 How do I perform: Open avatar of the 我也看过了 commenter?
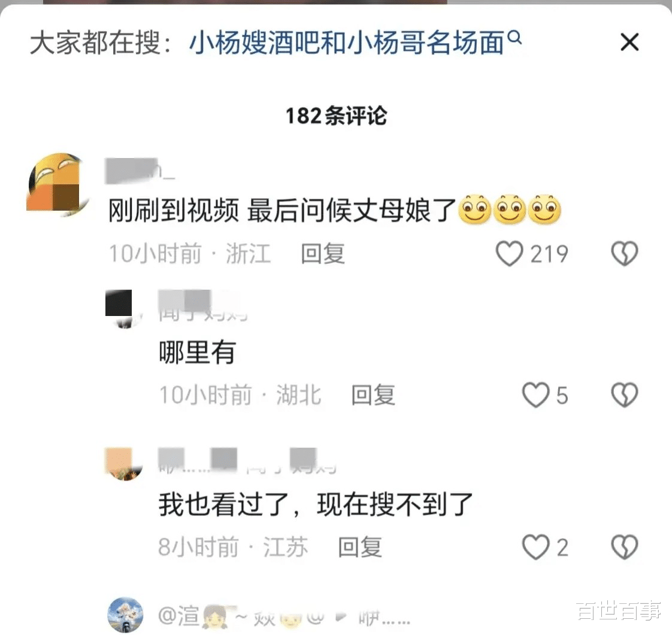coord(124,464)
